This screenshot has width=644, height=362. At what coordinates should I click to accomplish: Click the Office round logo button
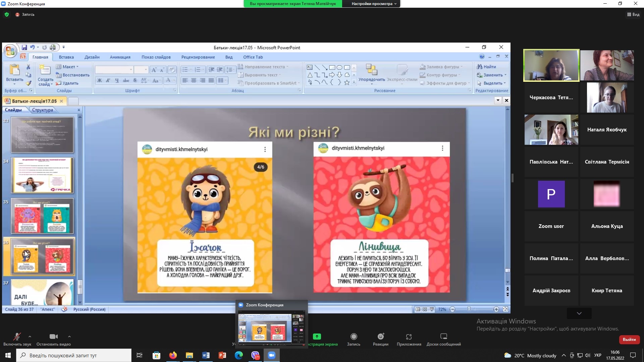(x=10, y=51)
